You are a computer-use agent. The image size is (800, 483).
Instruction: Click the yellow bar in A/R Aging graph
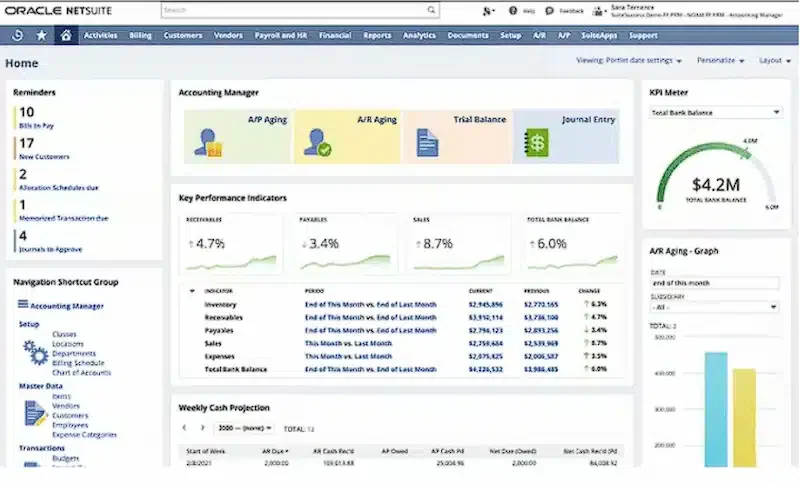(744, 418)
